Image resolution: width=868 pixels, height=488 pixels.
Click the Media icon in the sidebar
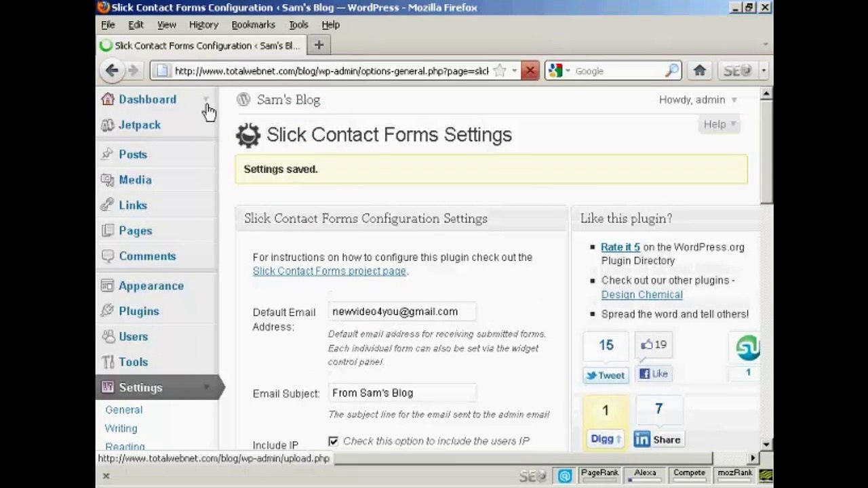(x=107, y=180)
